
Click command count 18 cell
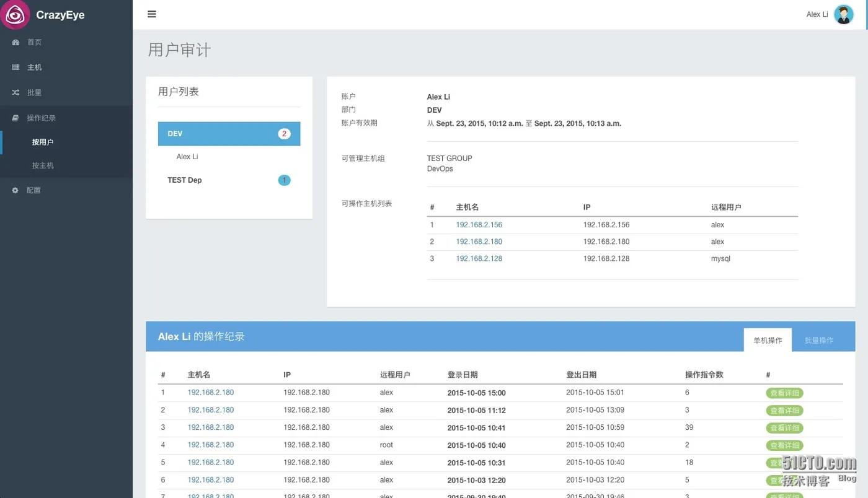(x=689, y=462)
